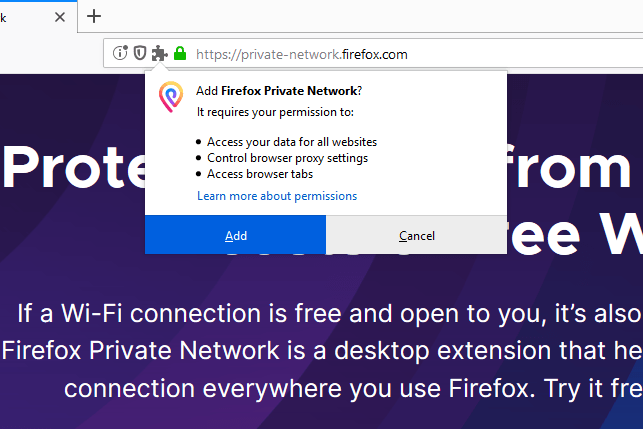Click the green padlock security icon
Viewport: 643px width, 429px height.
point(180,54)
